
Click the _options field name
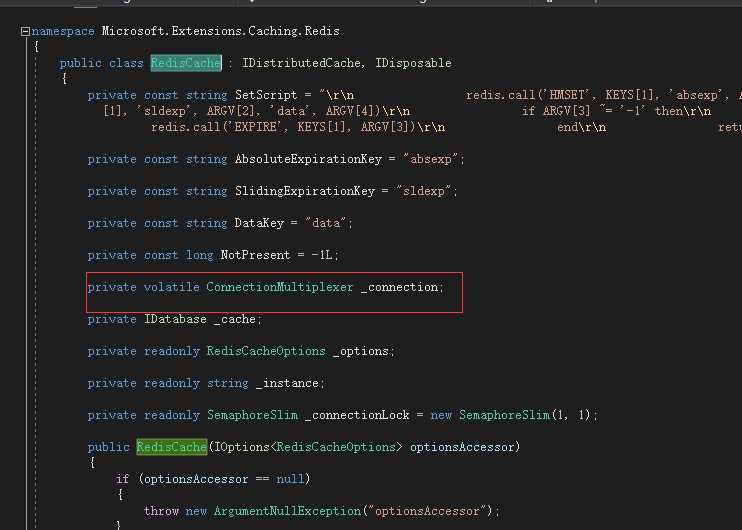(x=361, y=352)
